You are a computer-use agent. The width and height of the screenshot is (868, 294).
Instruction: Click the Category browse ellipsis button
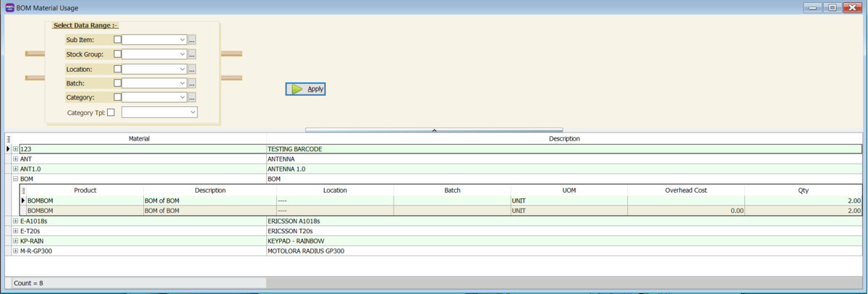coord(192,97)
